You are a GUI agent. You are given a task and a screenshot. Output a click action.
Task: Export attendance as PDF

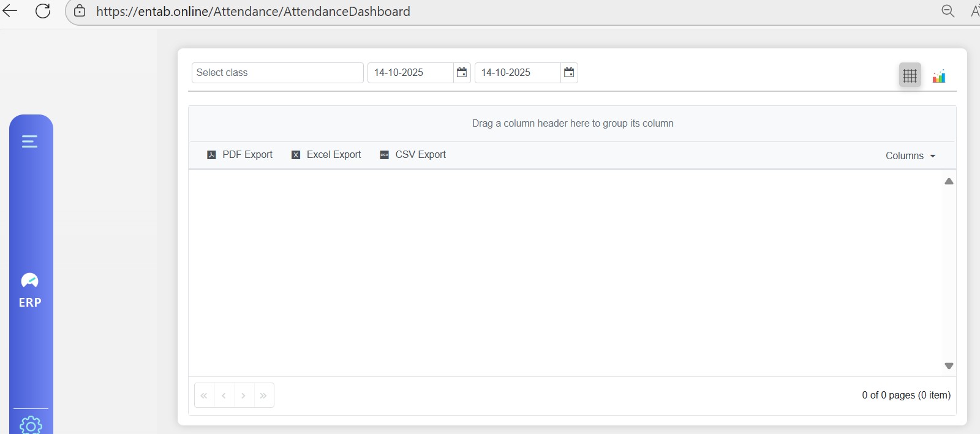coord(240,155)
